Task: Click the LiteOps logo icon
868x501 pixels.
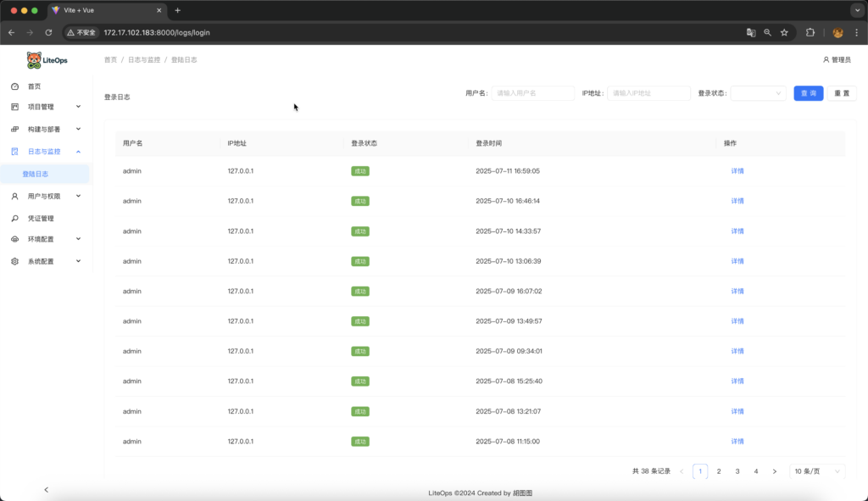Action: [34, 60]
